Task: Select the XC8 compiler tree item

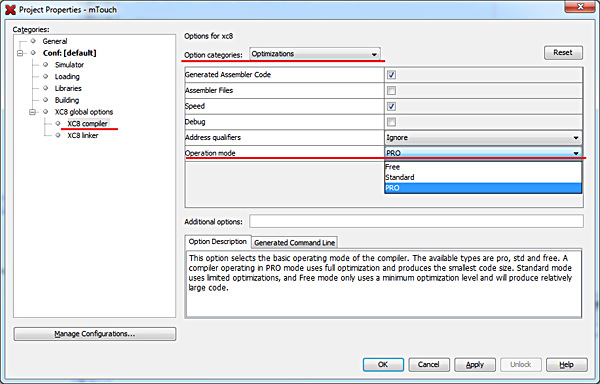Action: pos(88,124)
